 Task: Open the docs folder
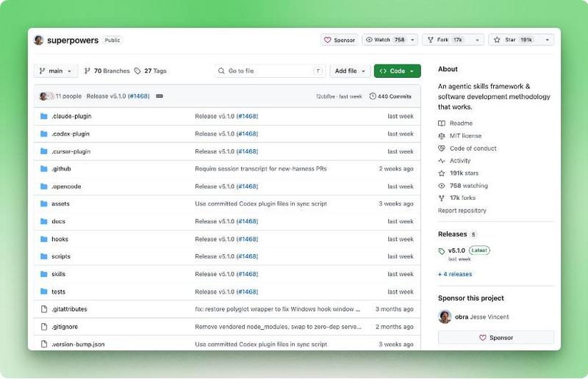[59, 221]
